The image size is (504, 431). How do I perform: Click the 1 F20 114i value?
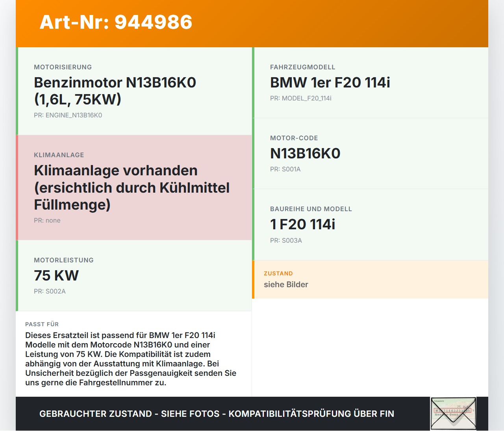pyautogui.click(x=303, y=225)
